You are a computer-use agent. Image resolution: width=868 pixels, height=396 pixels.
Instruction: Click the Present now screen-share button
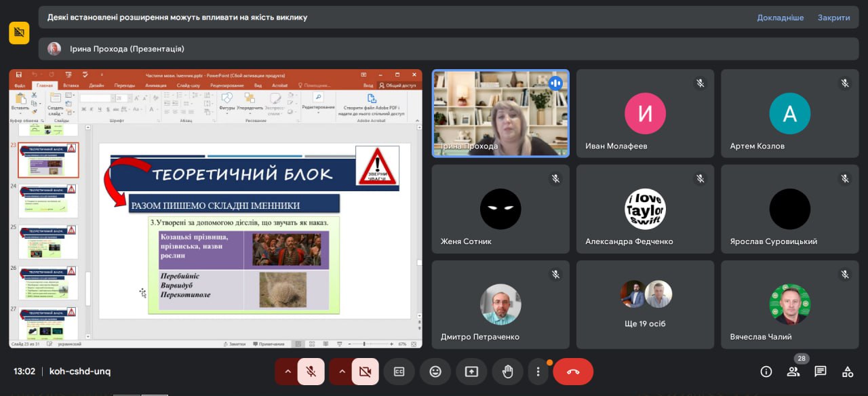[x=471, y=372]
